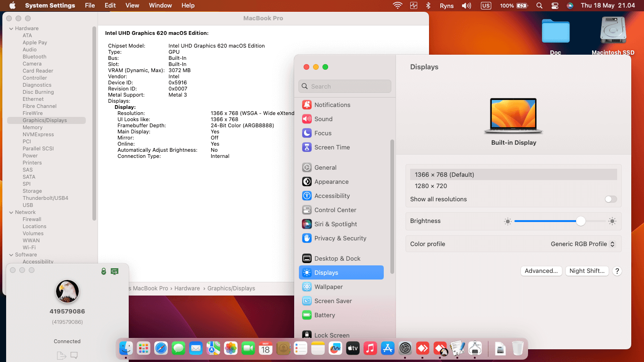Viewport: 644px width, 362px height.
Task: Open Spotlight search in the menu bar
Action: tap(539, 6)
